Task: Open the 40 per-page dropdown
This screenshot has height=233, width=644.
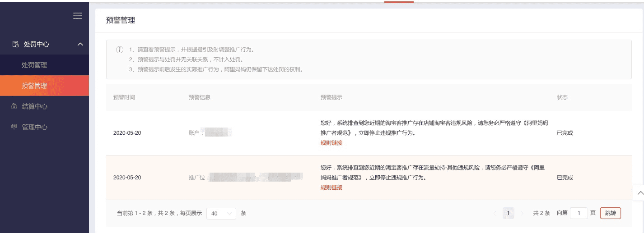Action: (221, 213)
